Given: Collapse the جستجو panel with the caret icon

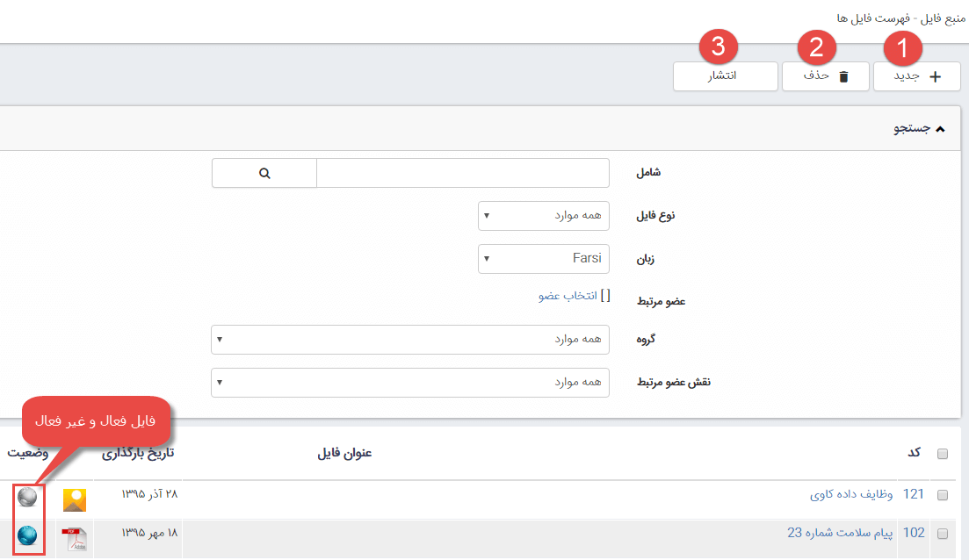Looking at the screenshot, I should point(940,129).
